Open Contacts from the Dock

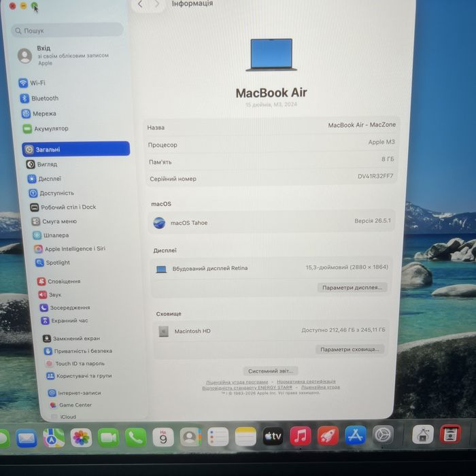190,437
